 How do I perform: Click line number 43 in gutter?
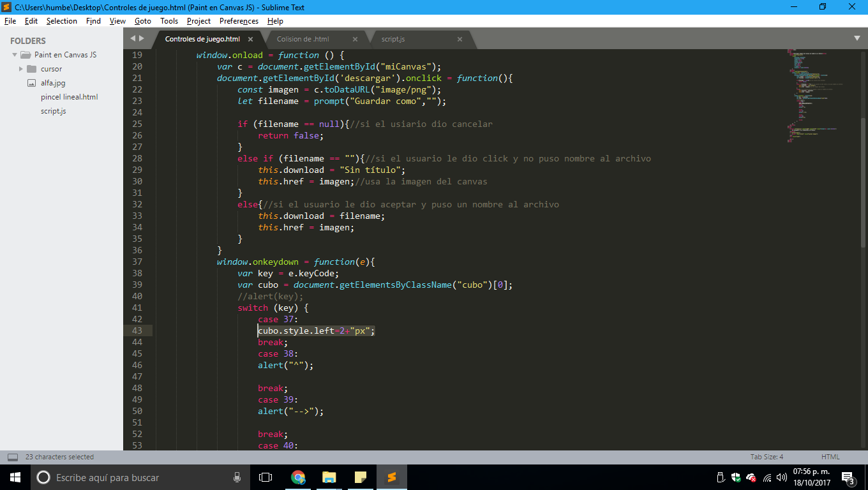coord(137,330)
